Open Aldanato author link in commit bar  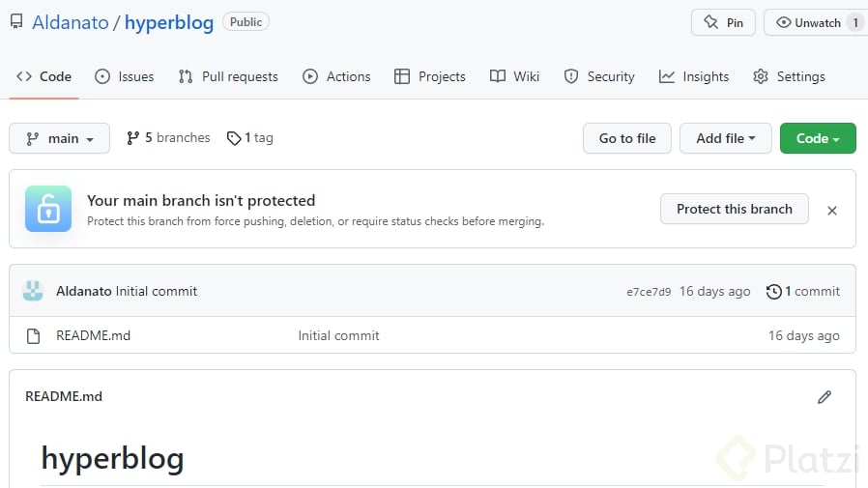coord(83,291)
